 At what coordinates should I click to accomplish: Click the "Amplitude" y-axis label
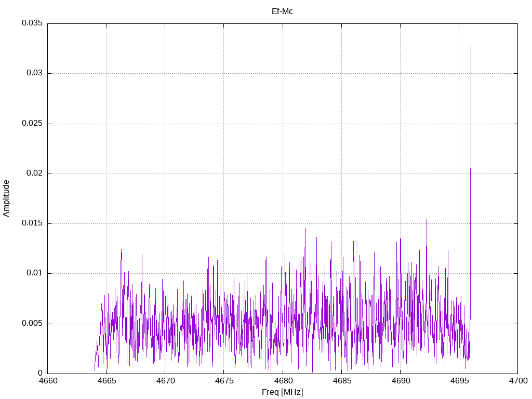(6, 198)
